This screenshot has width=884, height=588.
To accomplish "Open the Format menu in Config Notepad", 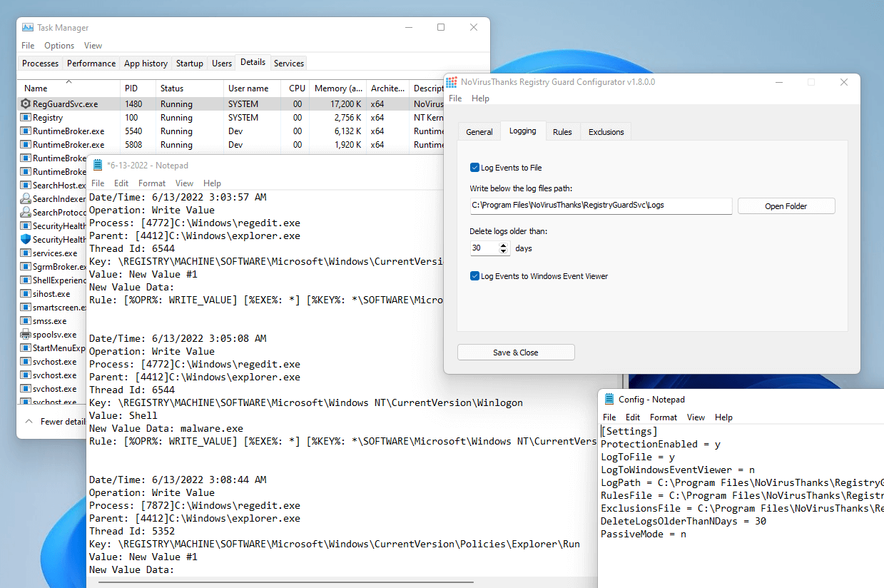I will pos(663,417).
